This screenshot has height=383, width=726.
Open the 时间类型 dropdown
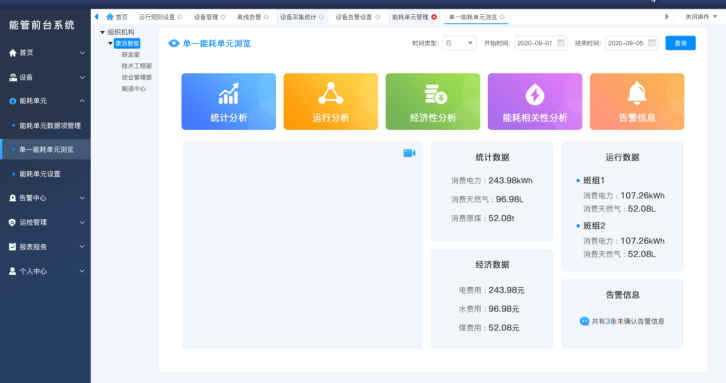tap(459, 43)
